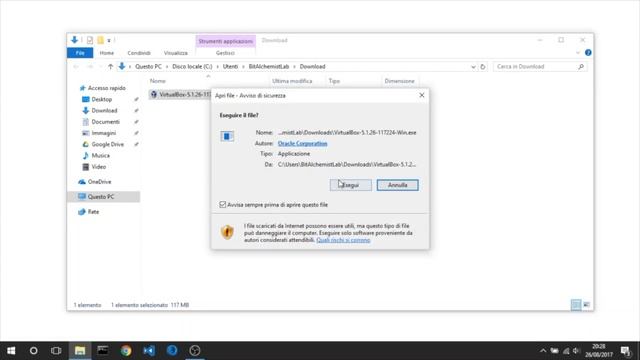Image resolution: width=640 pixels, height=360 pixels.
Task: Open the quick access toolbar customize dropdown
Action: 109,40
